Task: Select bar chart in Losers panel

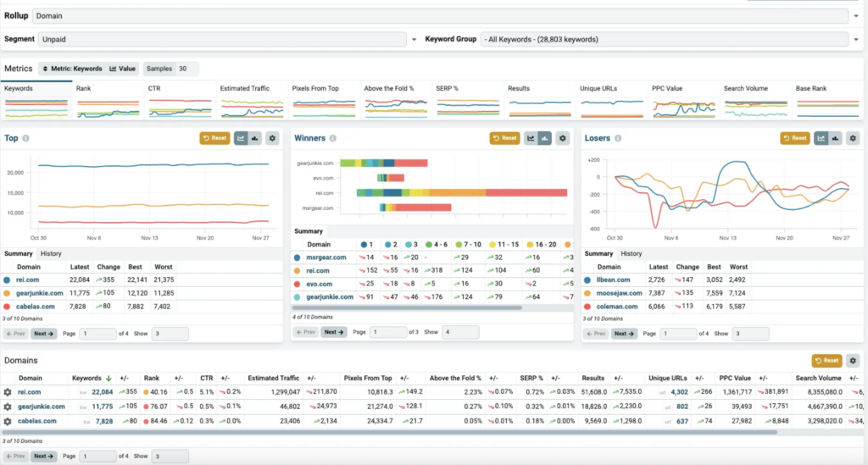Action: pos(835,138)
